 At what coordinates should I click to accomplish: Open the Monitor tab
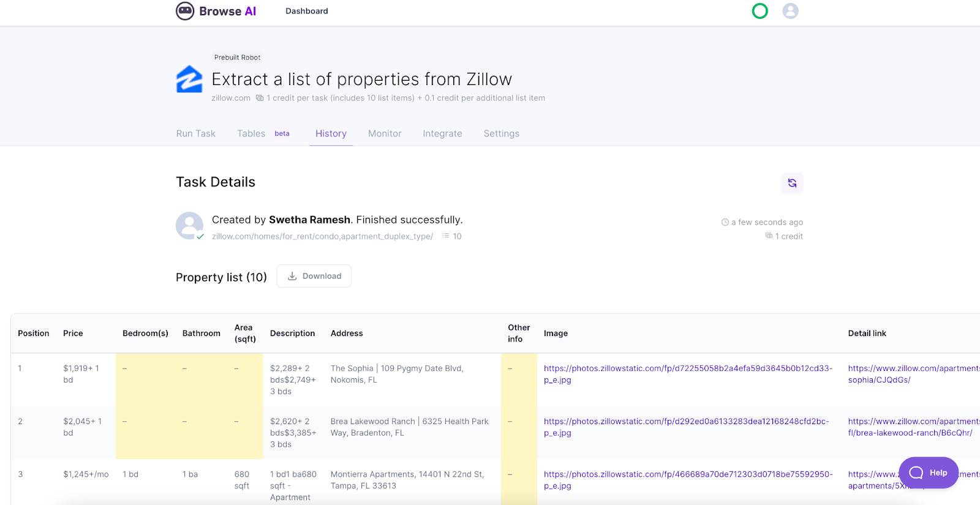(385, 133)
